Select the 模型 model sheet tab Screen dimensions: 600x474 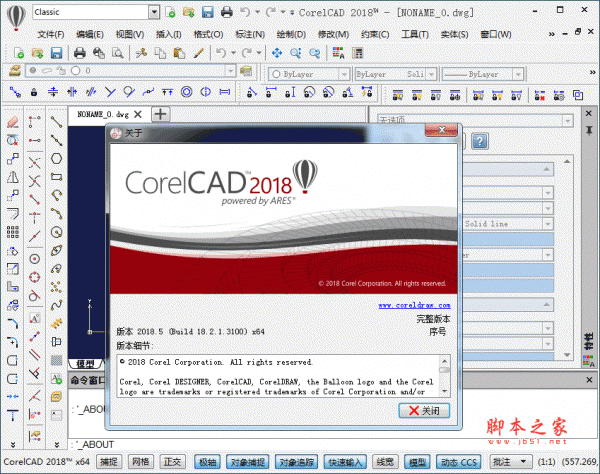pyautogui.click(x=86, y=363)
